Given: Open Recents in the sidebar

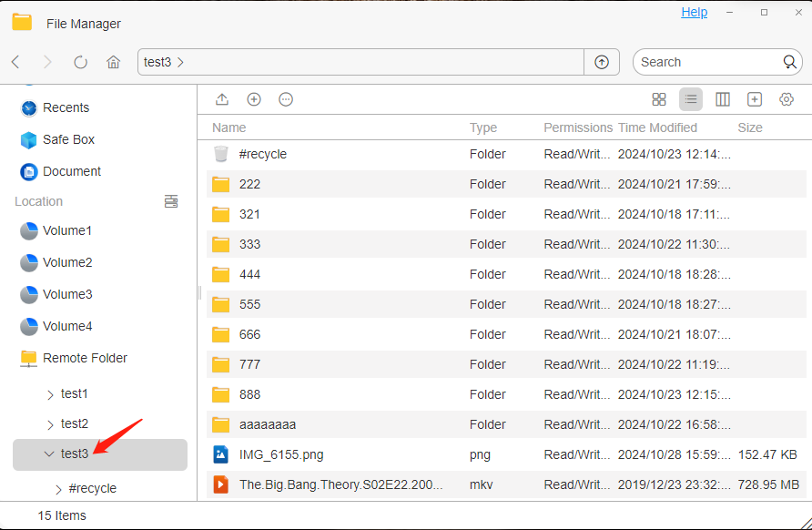Looking at the screenshot, I should click(x=55, y=107).
